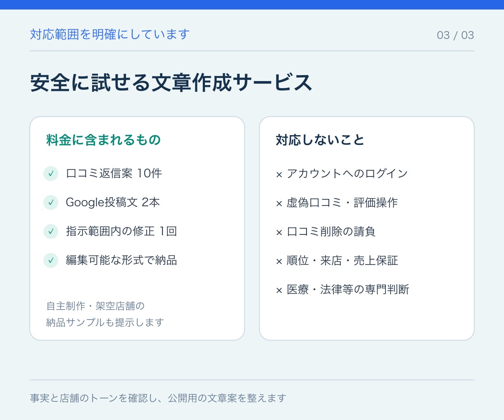Click the × mark before 口コミ削除の請負
Screen dimensions: 504x420
tap(279, 233)
